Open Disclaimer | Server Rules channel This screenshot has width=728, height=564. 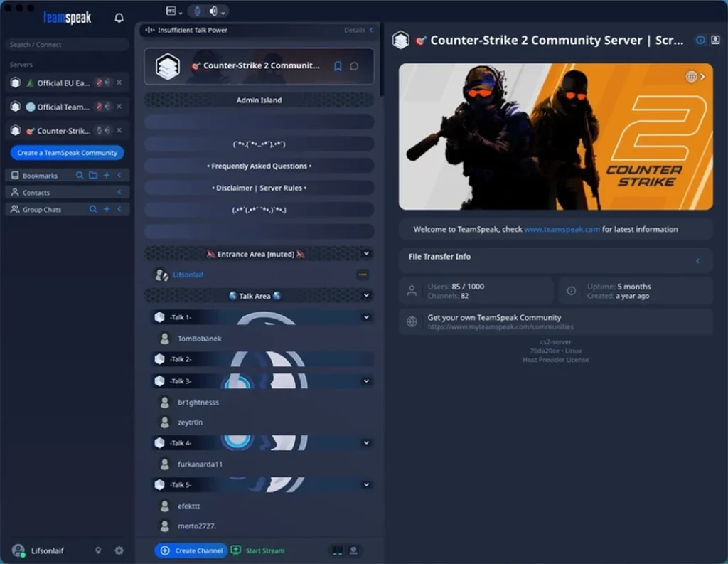tap(259, 188)
